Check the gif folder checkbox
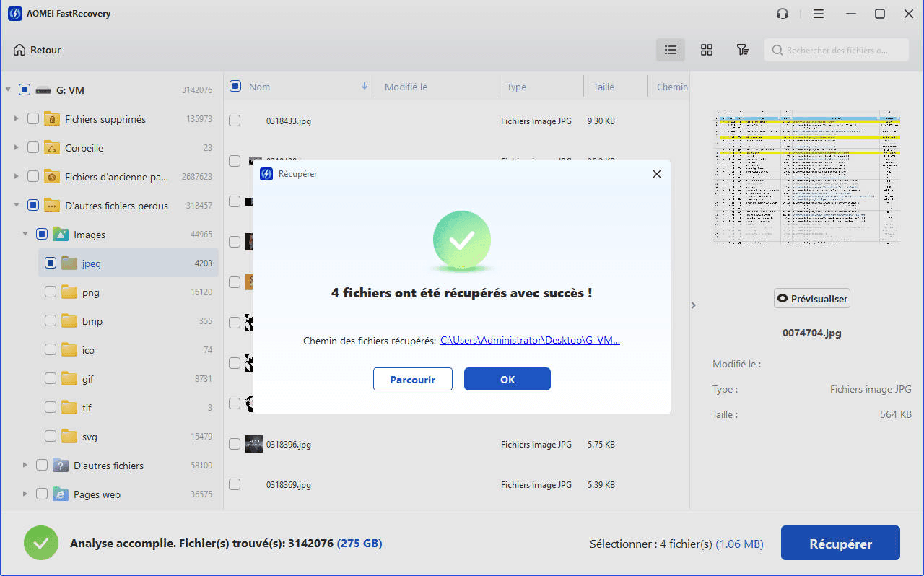The width and height of the screenshot is (924, 576). 50,379
